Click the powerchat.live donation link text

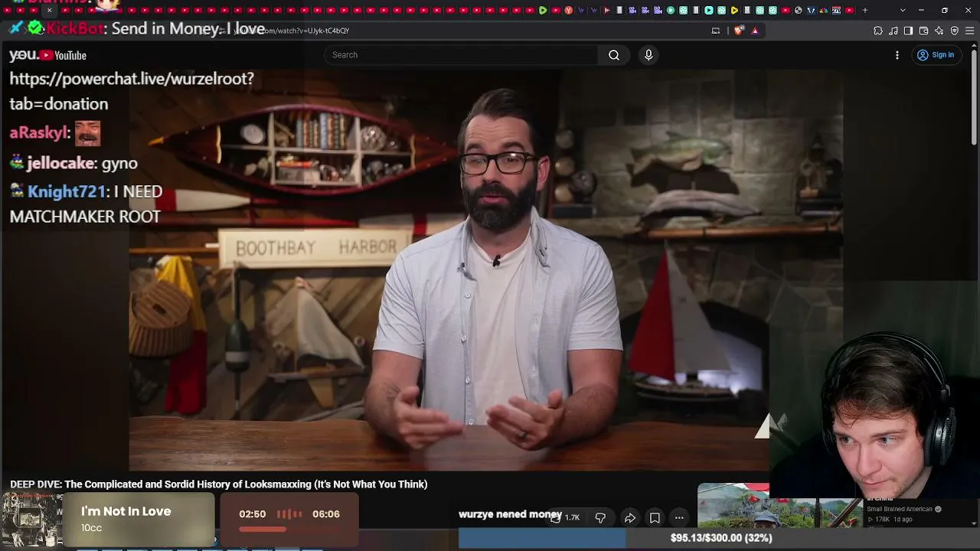coord(132,91)
